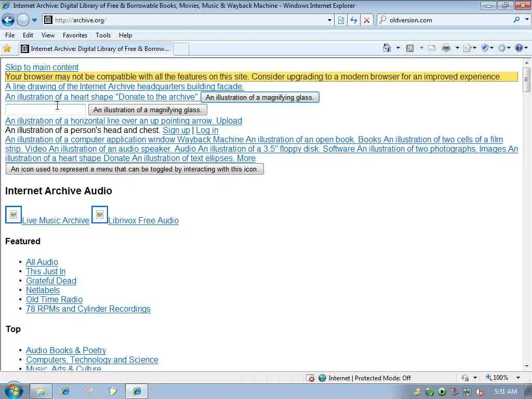Click the Compatibility View icon in address bar
Viewport: 532px width, 399px height.
(341, 20)
